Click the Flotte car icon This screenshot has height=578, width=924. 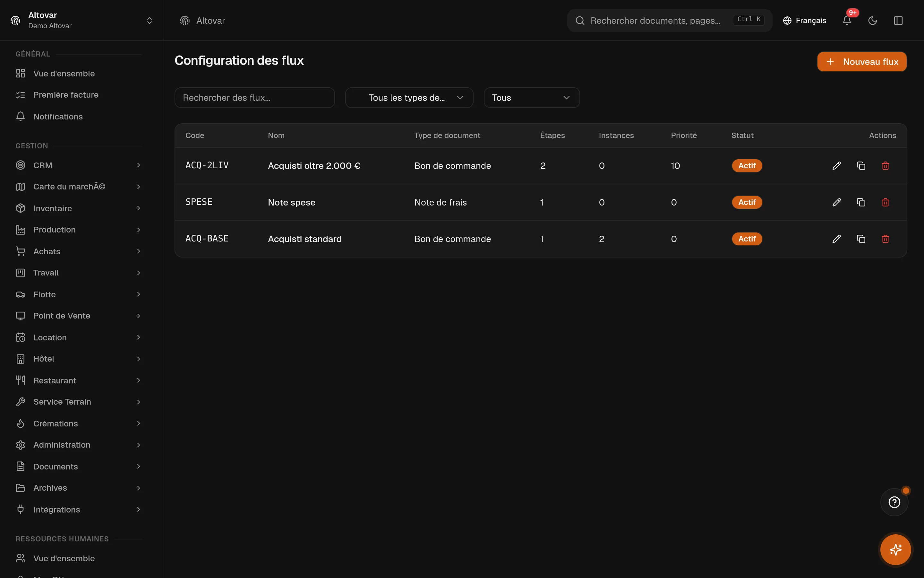click(21, 294)
